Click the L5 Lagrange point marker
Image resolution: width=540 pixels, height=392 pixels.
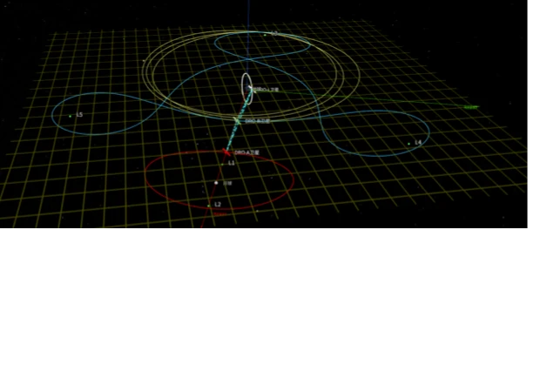71,115
